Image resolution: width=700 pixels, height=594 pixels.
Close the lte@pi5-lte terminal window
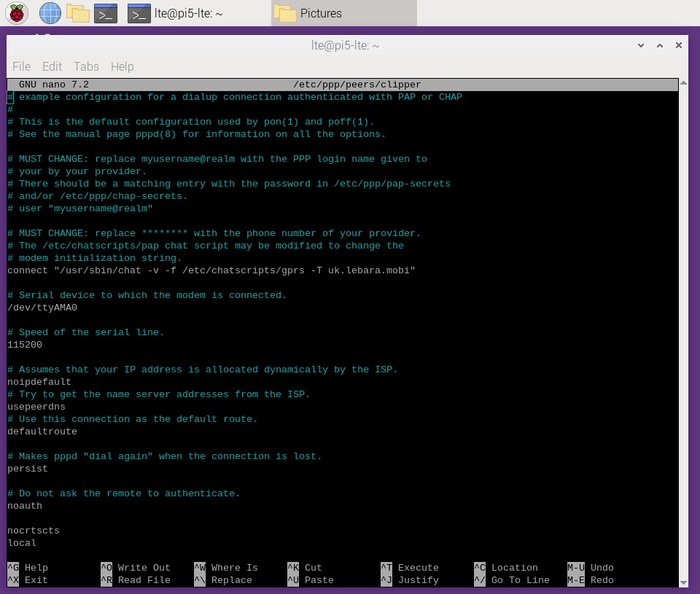point(679,45)
